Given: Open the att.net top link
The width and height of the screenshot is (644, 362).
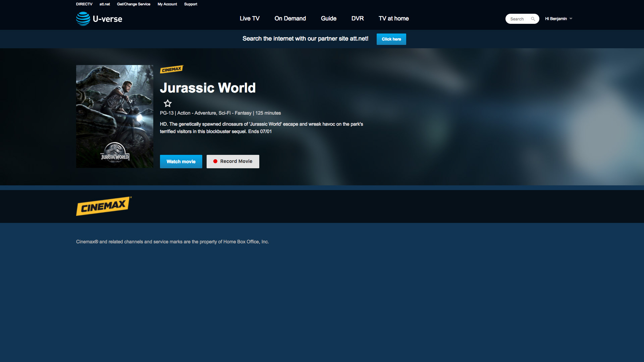Looking at the screenshot, I should 105,4.
